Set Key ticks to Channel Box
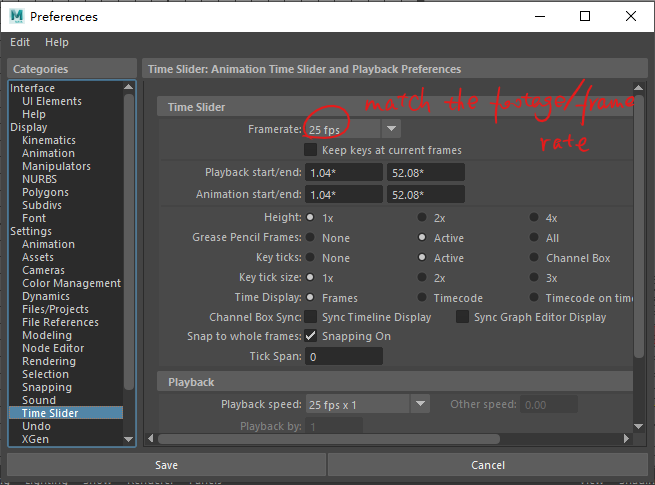This screenshot has height=485, width=655. point(534,257)
